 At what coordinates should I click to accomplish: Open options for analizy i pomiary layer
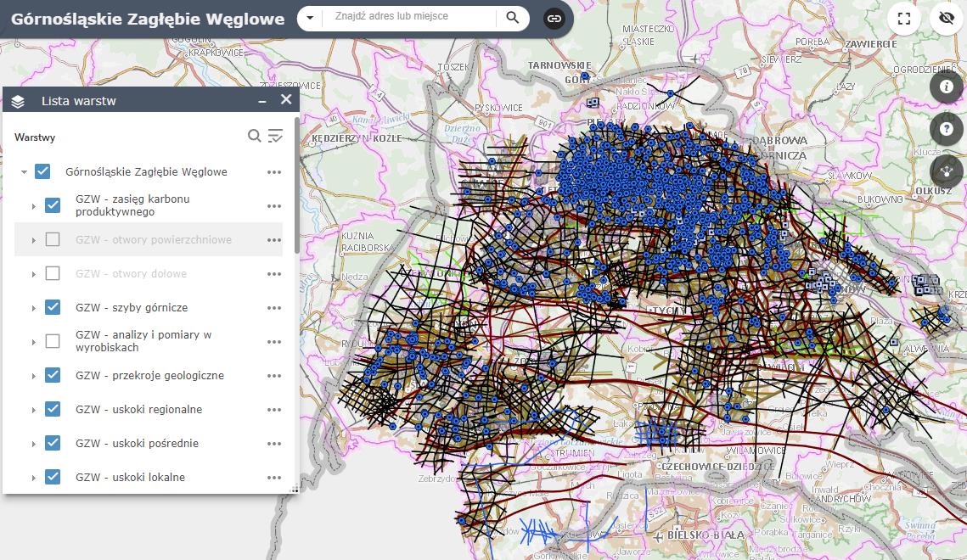(274, 342)
